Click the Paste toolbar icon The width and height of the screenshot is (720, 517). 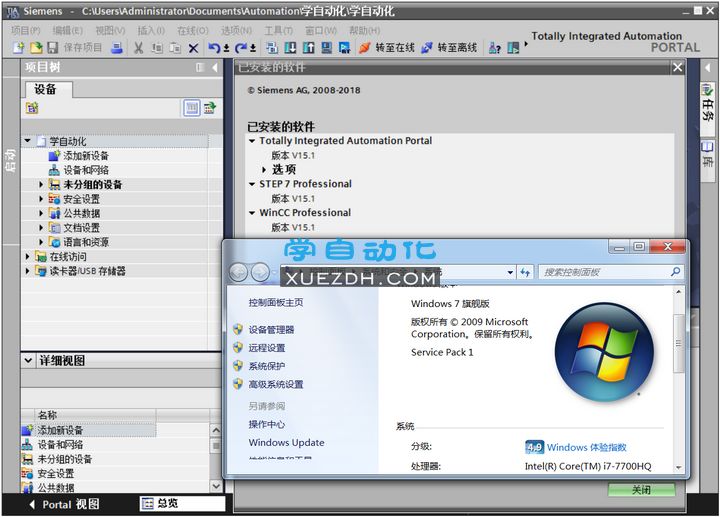point(175,47)
